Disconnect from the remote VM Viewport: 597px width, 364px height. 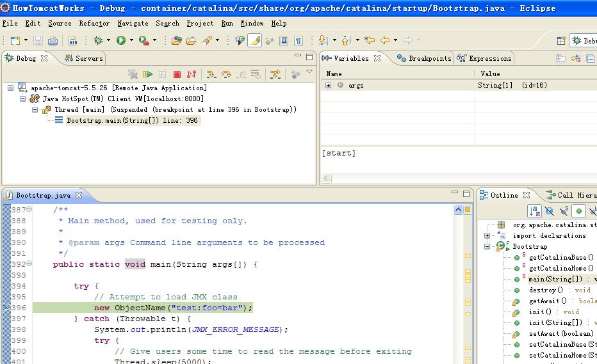(x=192, y=74)
